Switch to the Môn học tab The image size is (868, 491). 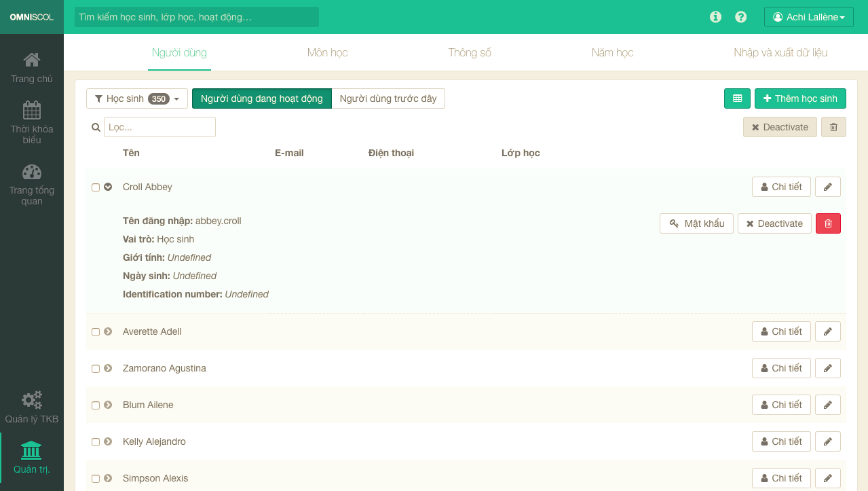coord(327,52)
